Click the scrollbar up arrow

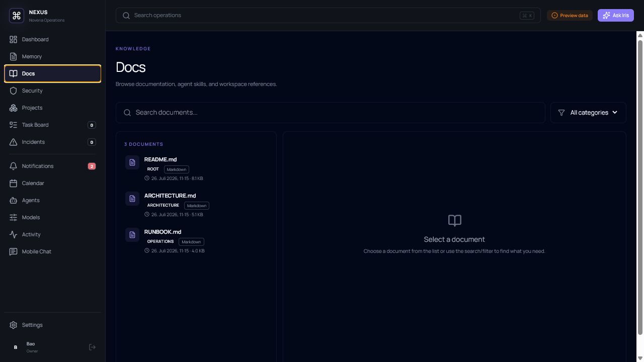[640, 35]
